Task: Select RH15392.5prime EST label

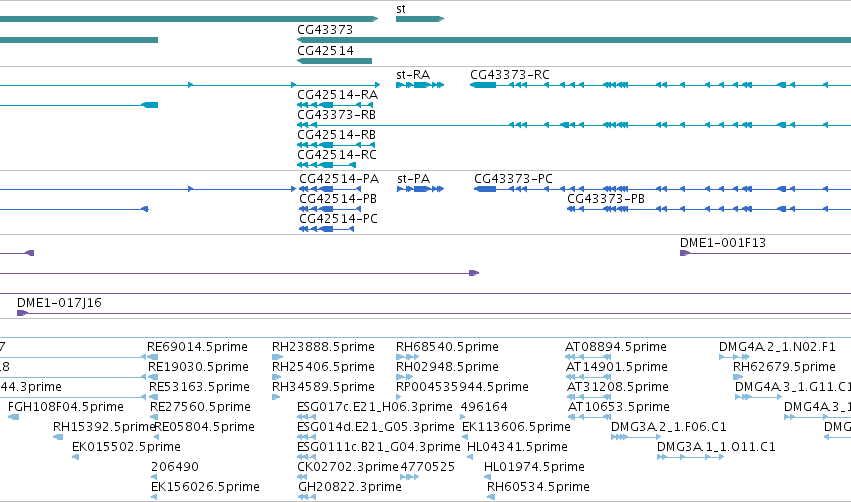Action: pyautogui.click(x=104, y=427)
